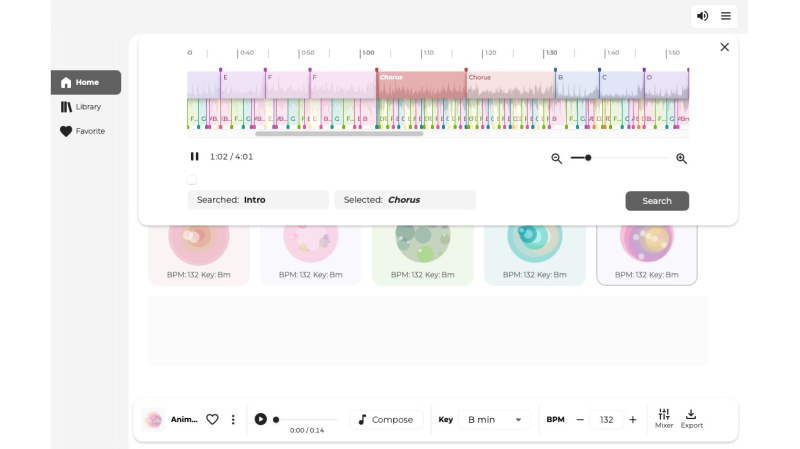Play the track in the bottom bar
Viewport: 800px width, 449px height.
tap(261, 420)
